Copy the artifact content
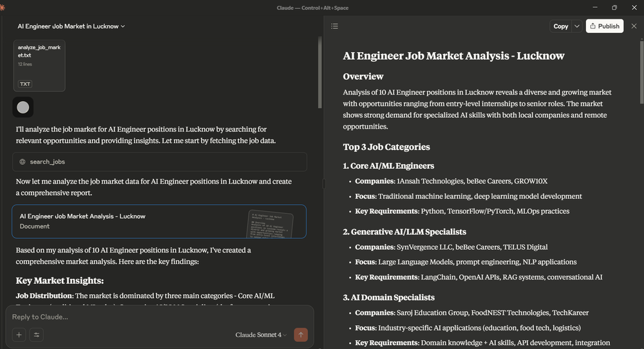 [561, 26]
